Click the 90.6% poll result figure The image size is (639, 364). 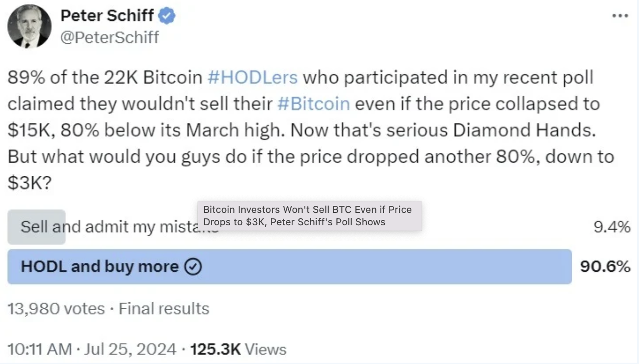point(605,267)
